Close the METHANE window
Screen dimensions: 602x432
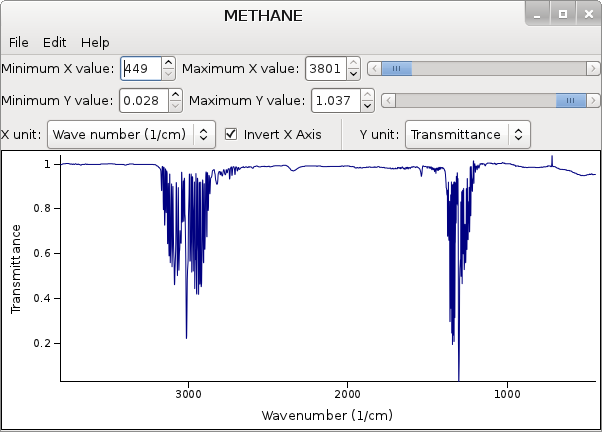click(x=589, y=14)
